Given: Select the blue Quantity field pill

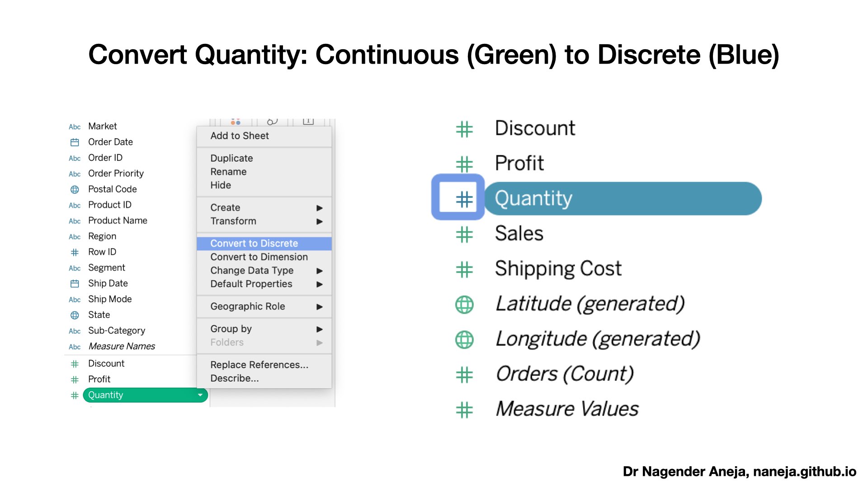Looking at the screenshot, I should [x=622, y=199].
